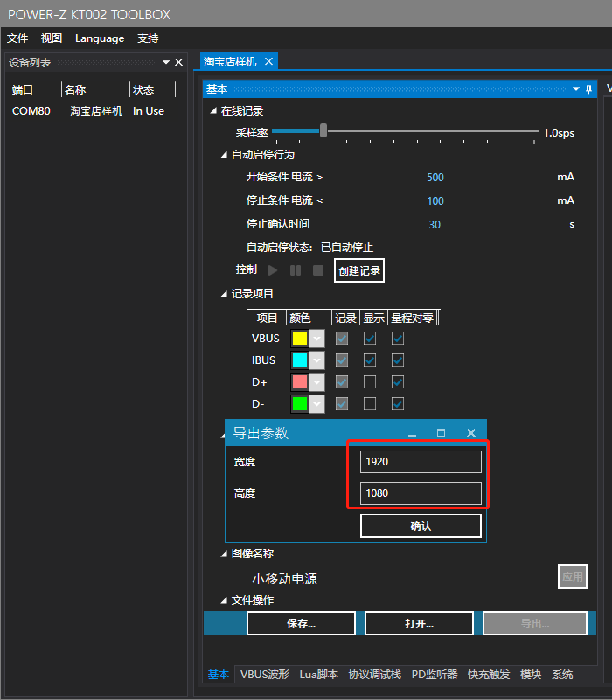Open the 设备列表 panel dropdown arrow
The image size is (612, 700).
coord(166,62)
